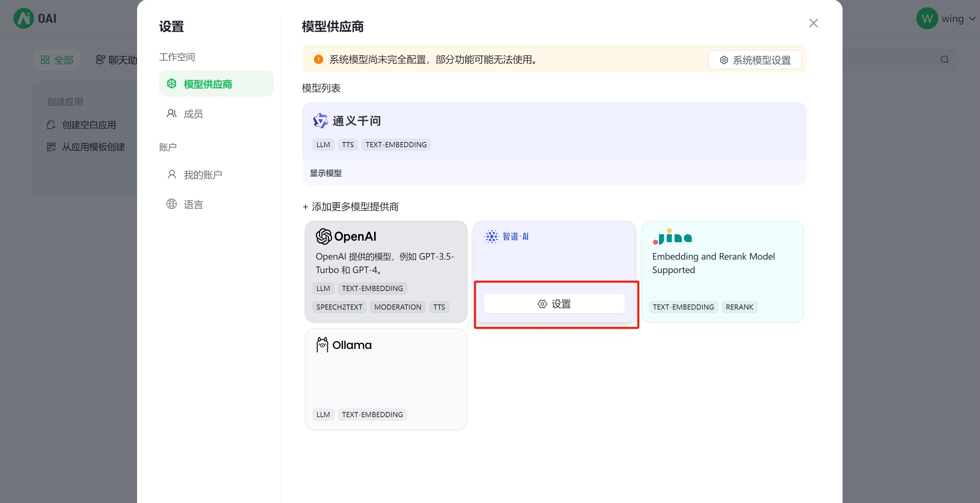
Task: Click the OAI logo in background page
Action: (x=35, y=18)
